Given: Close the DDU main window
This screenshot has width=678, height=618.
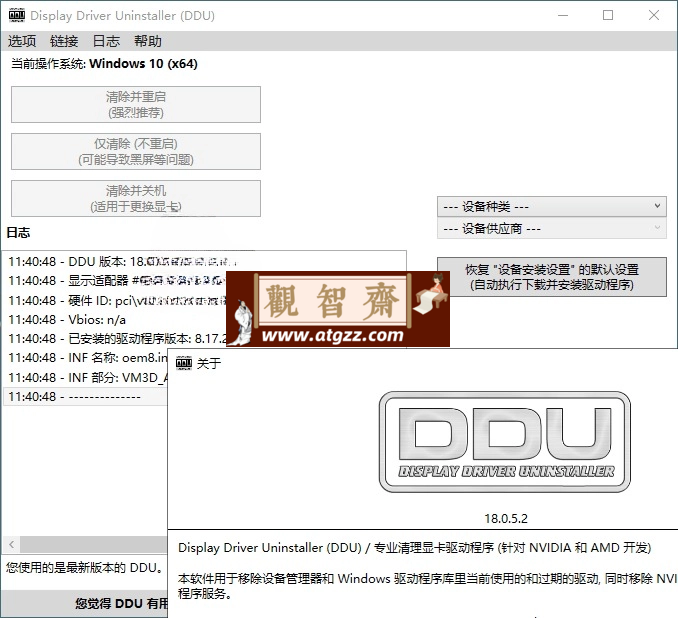Looking at the screenshot, I should coord(654,15).
